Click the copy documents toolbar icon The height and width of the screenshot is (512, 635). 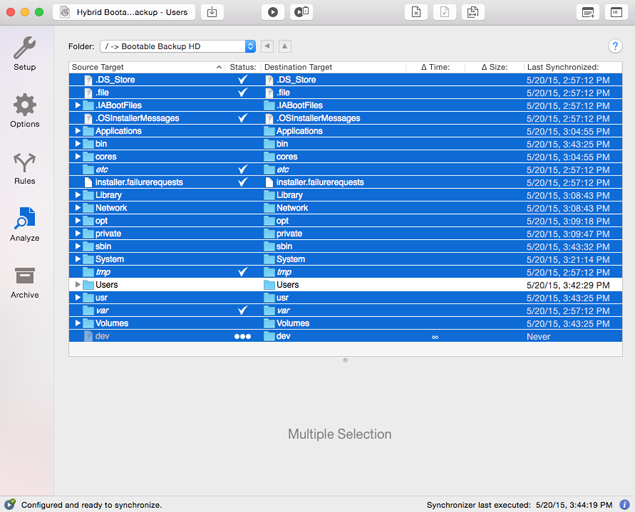pos(473,12)
